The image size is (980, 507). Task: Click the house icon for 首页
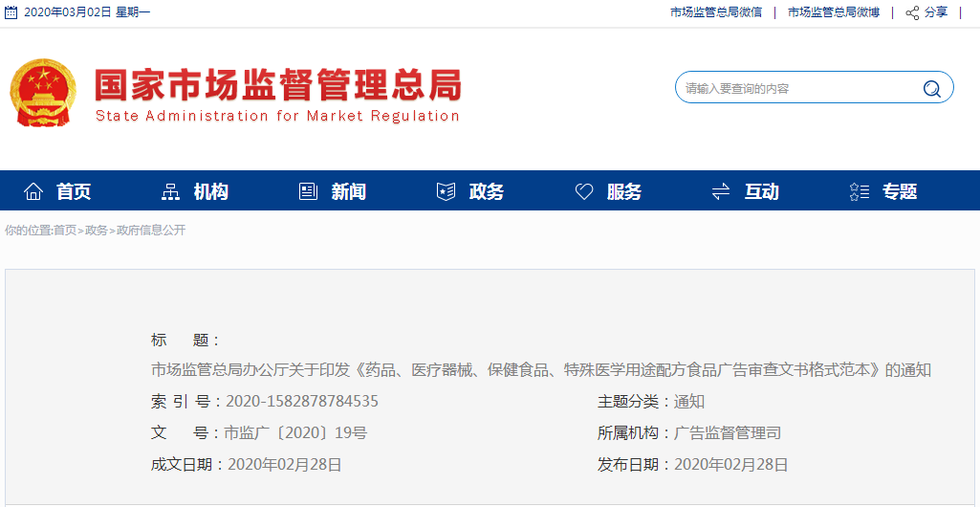pyautogui.click(x=33, y=191)
